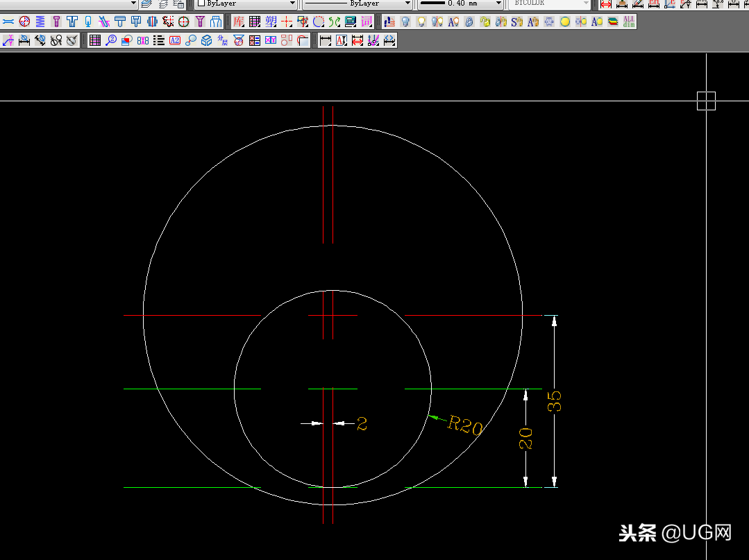Open the ByLayer color swatch control
Image resolution: width=749 pixels, height=560 pixels.
coord(246,3)
